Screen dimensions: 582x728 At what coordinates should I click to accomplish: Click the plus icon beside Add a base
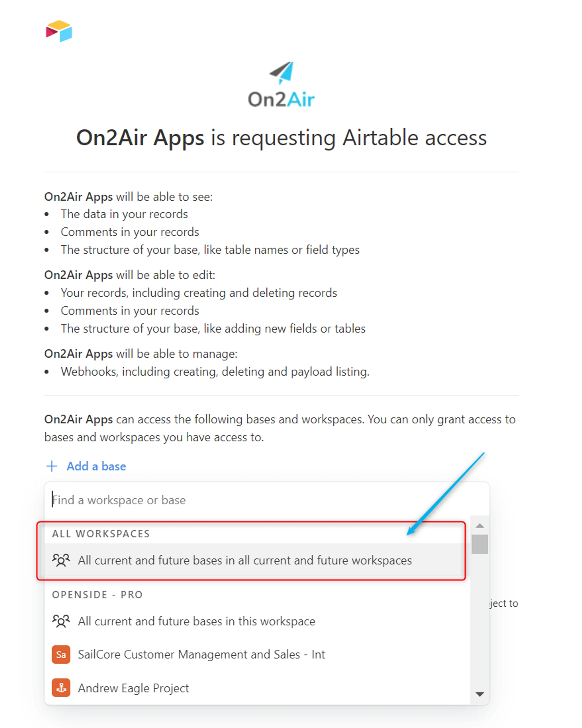pos(52,466)
